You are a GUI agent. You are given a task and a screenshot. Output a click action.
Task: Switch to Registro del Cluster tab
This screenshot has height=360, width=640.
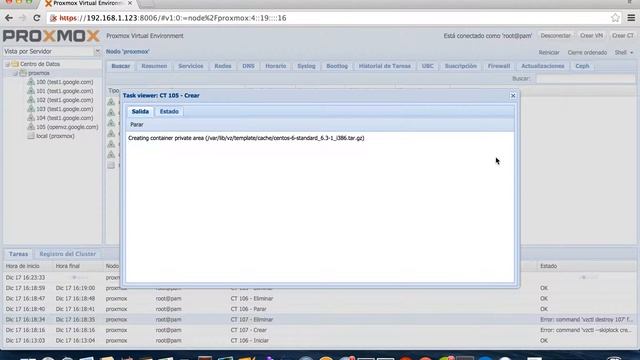(x=68, y=254)
